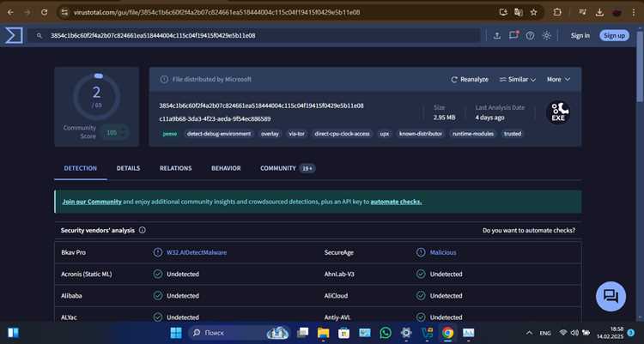Switch to the COMMUNITY tab
The image size is (644, 344).
pyautogui.click(x=288, y=168)
